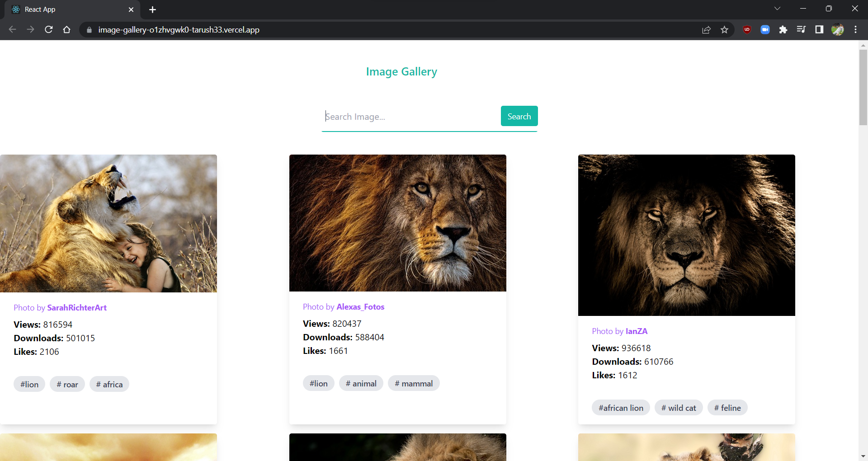The image size is (868, 461).
Task: Click the address bar URL
Action: 179,30
